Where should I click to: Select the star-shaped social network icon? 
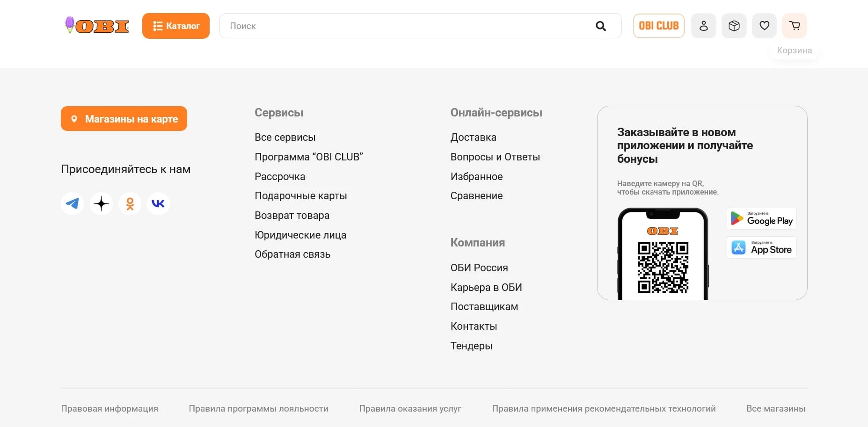coord(101,203)
